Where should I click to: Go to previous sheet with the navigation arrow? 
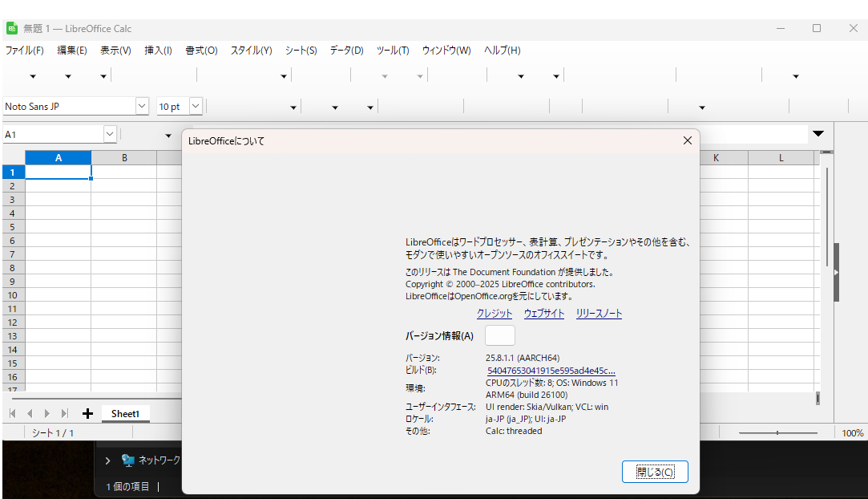pyautogui.click(x=30, y=414)
